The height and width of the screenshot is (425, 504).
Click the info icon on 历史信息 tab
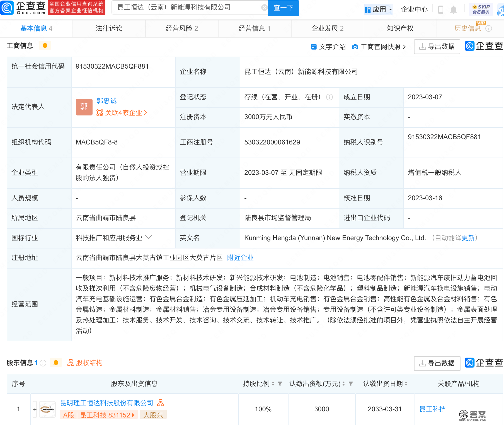click(x=489, y=28)
